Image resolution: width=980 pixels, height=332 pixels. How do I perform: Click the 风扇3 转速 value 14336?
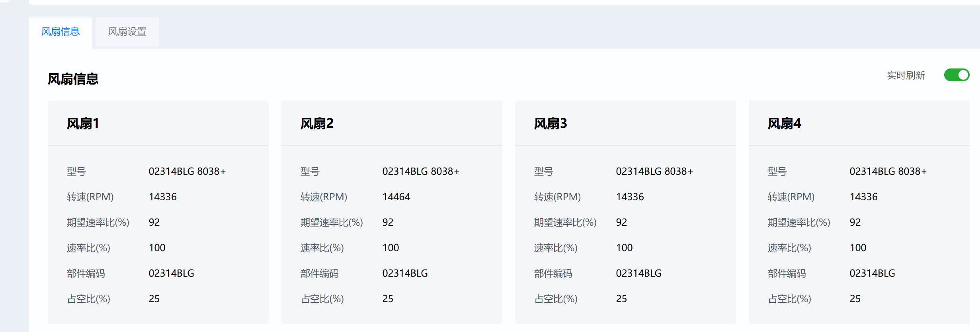[x=630, y=197]
